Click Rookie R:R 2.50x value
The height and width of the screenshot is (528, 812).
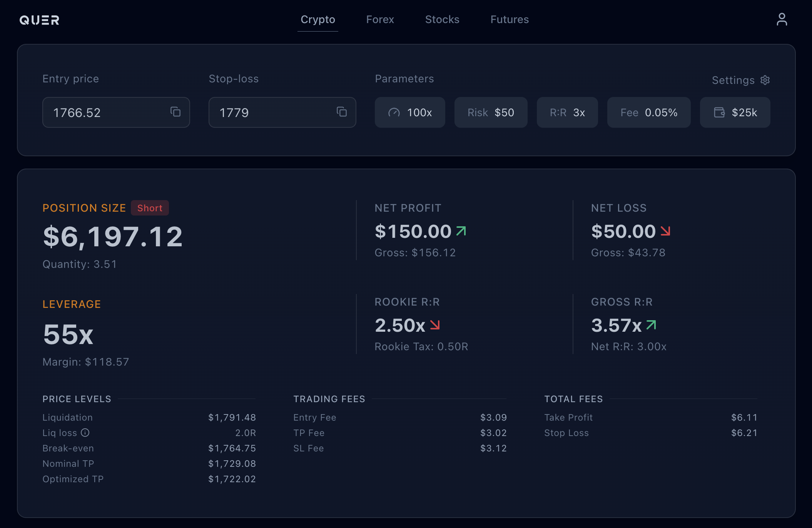(x=400, y=325)
